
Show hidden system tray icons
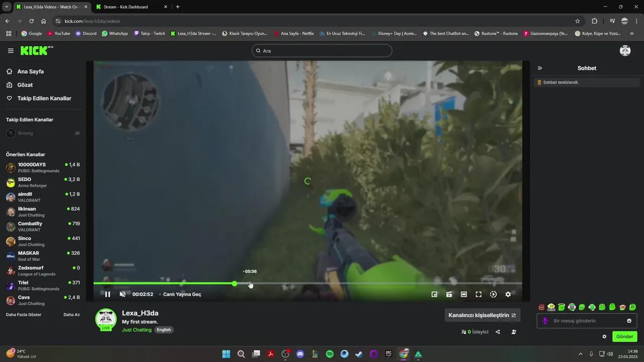[x=580, y=354]
